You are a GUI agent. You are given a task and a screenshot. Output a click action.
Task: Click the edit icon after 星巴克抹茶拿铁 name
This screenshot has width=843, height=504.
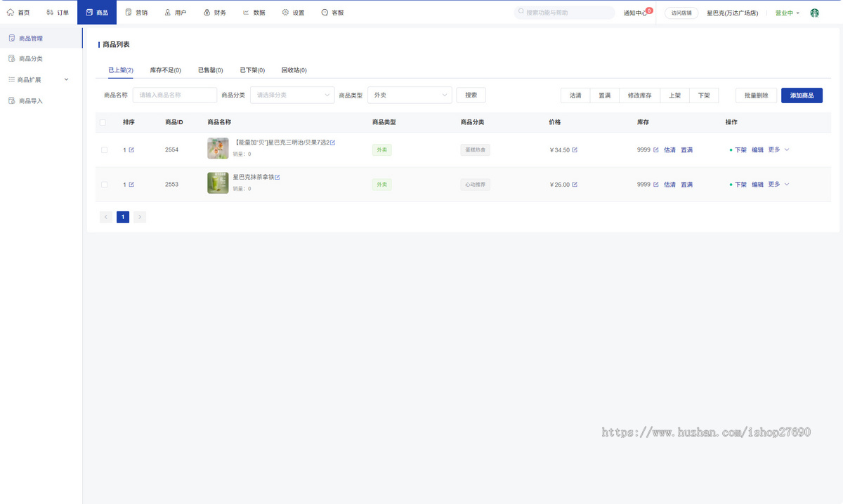(x=277, y=177)
